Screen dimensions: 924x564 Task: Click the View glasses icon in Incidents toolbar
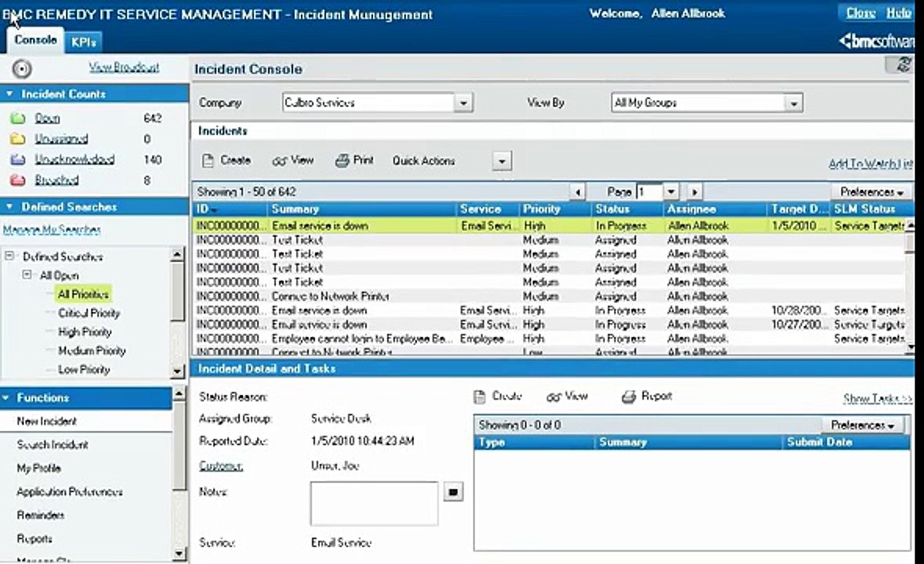click(279, 161)
